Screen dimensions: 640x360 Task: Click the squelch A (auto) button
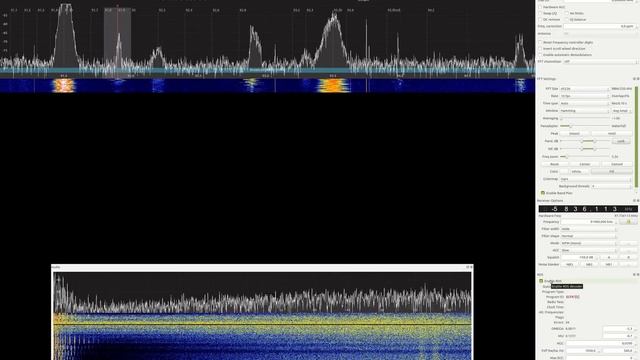[609, 258]
